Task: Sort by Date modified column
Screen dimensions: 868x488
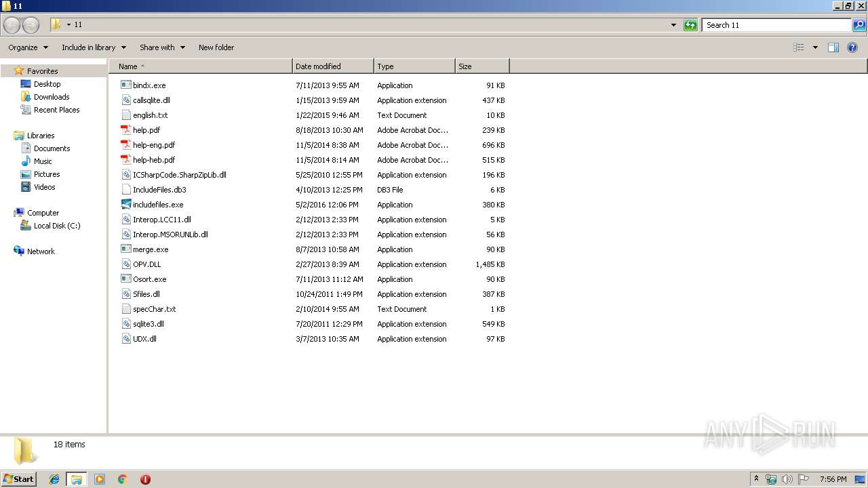Action: click(333, 66)
